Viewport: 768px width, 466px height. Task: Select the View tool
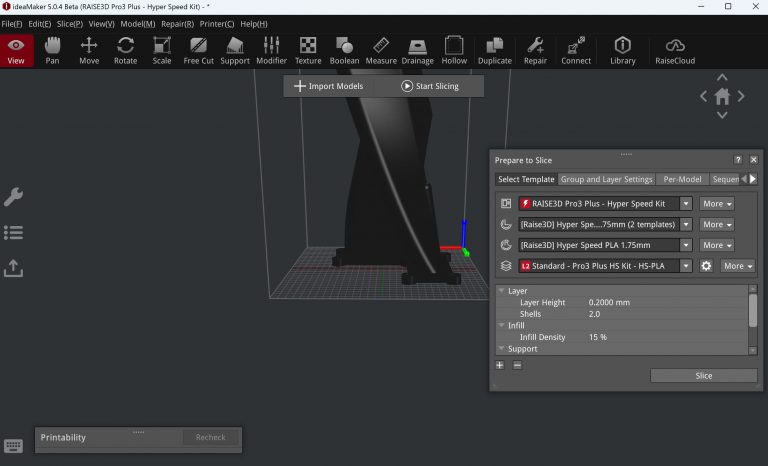[16, 50]
